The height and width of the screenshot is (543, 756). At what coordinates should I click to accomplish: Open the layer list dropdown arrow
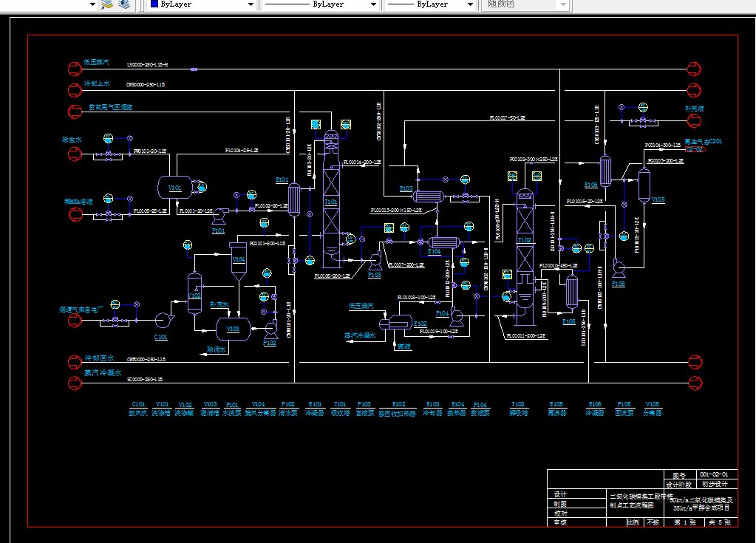[92, 4]
